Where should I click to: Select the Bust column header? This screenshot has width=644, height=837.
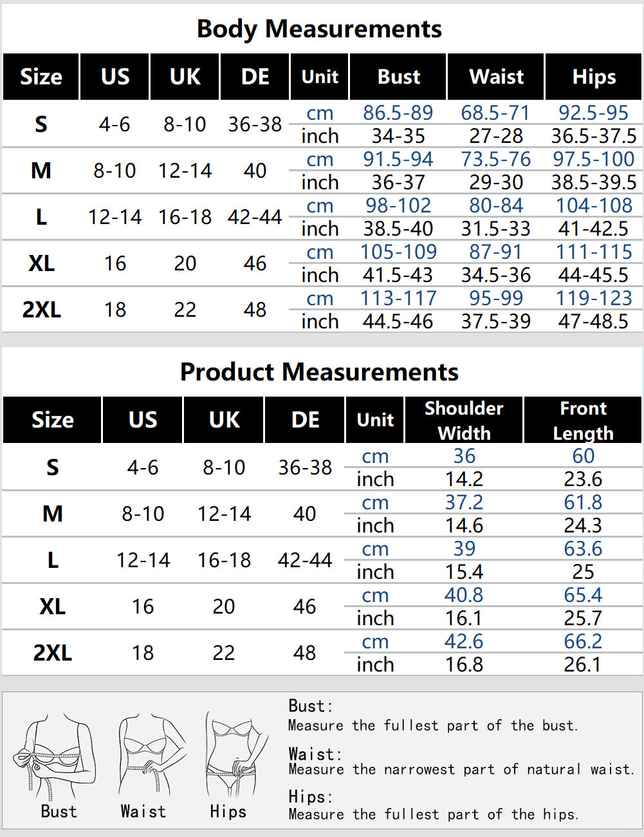398,77
